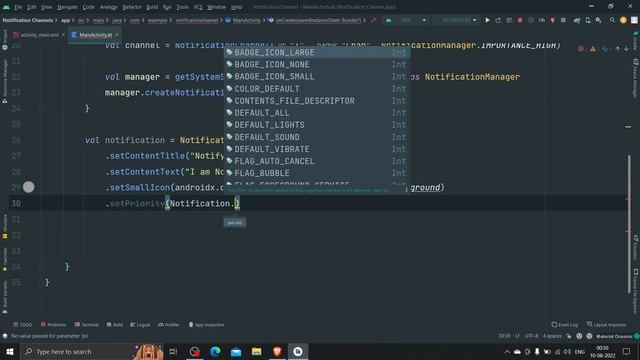Run the app with the green play icon
This screenshot has height=360, width=640.
487,20
